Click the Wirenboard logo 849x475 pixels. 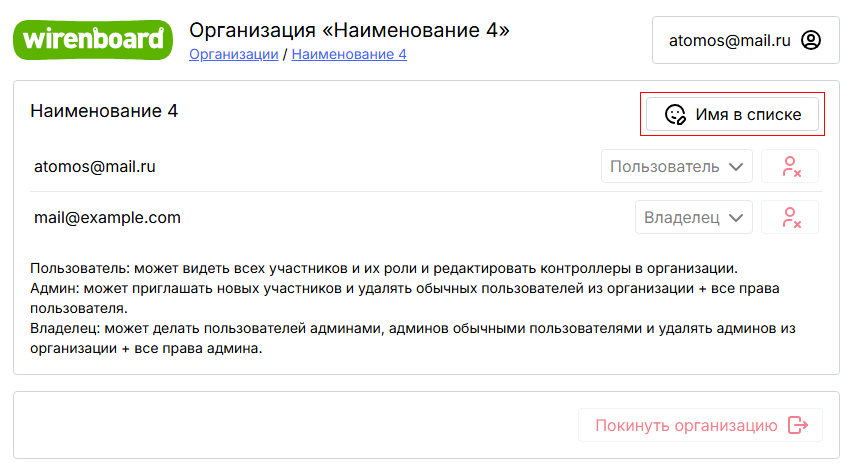(93, 40)
